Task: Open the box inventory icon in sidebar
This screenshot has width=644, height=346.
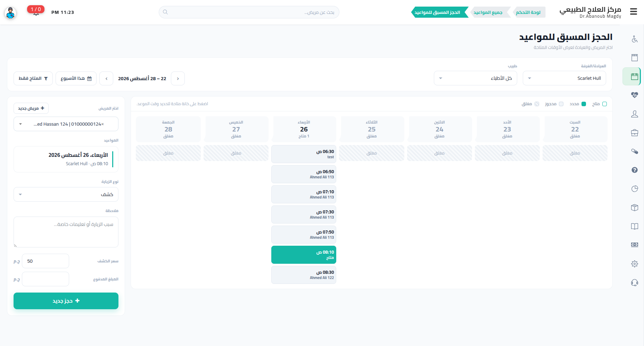Action: point(635,208)
